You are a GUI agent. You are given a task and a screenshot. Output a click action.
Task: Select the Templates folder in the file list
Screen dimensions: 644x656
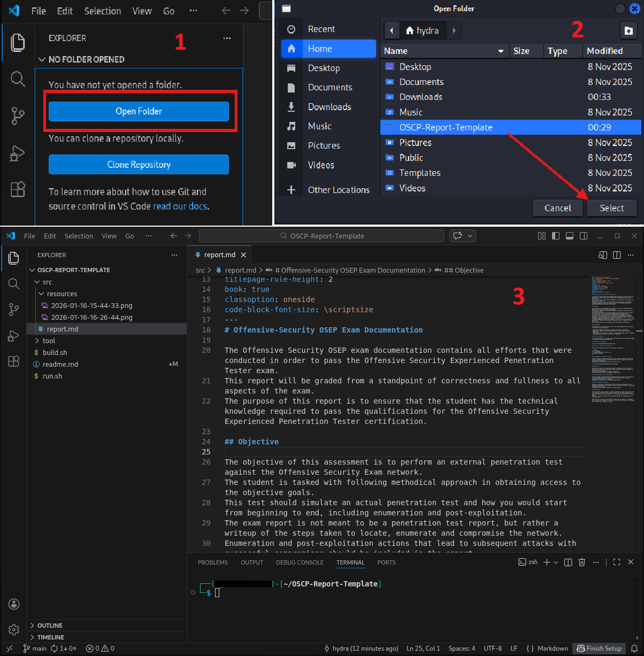click(511, 173)
